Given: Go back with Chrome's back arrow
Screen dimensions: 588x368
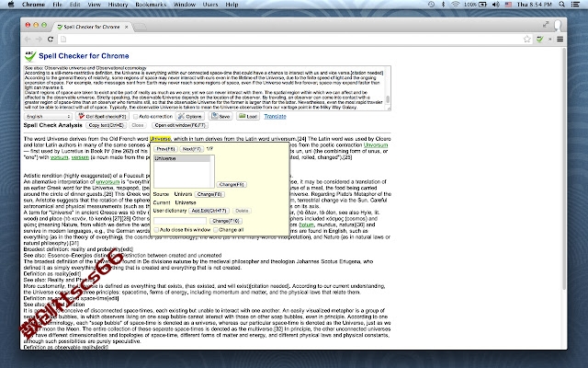Looking at the screenshot, I should [28, 39].
